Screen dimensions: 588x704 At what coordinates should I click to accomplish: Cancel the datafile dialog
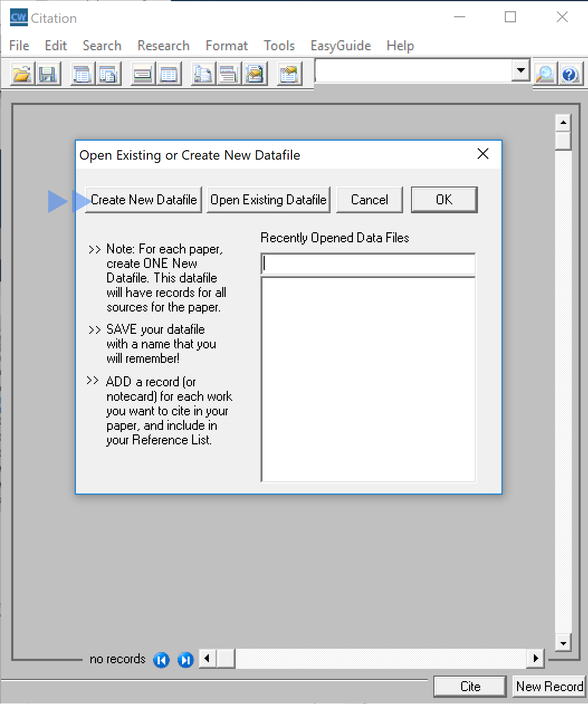click(369, 200)
